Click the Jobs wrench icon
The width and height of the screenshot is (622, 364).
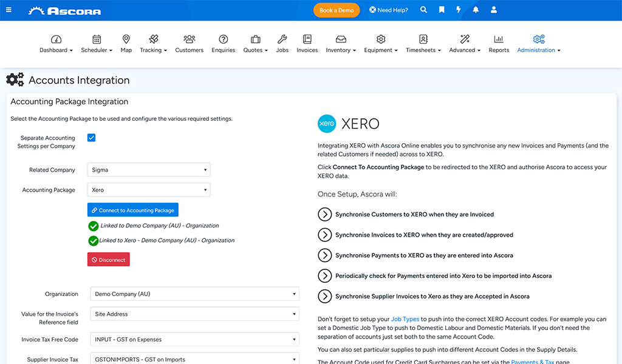[282, 39]
